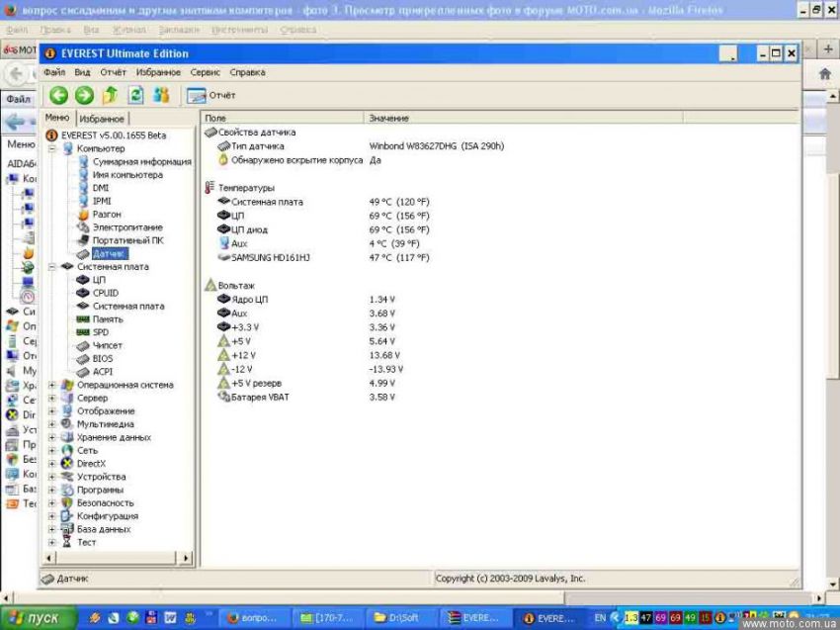Expand the Устройства branch
The image size is (840, 630).
point(52,477)
